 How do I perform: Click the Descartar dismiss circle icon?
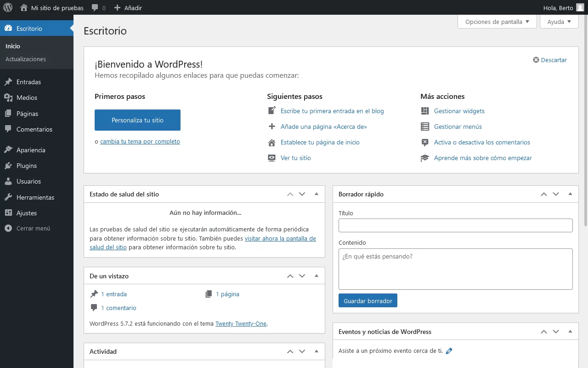tap(536, 60)
